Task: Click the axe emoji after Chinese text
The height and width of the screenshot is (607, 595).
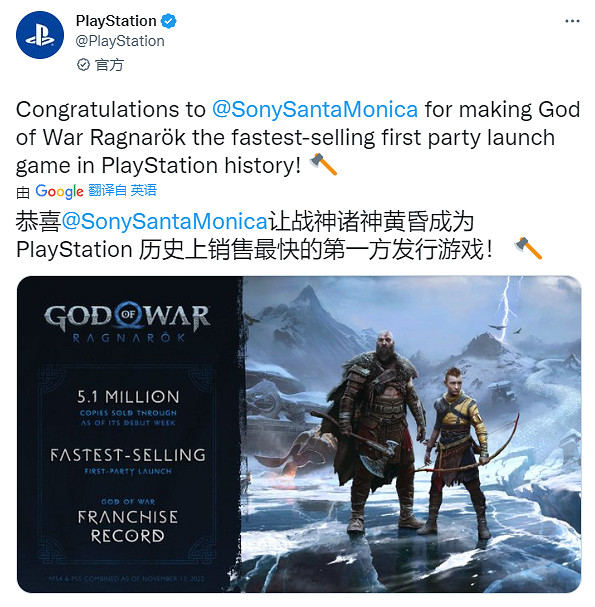Action: coord(528,248)
